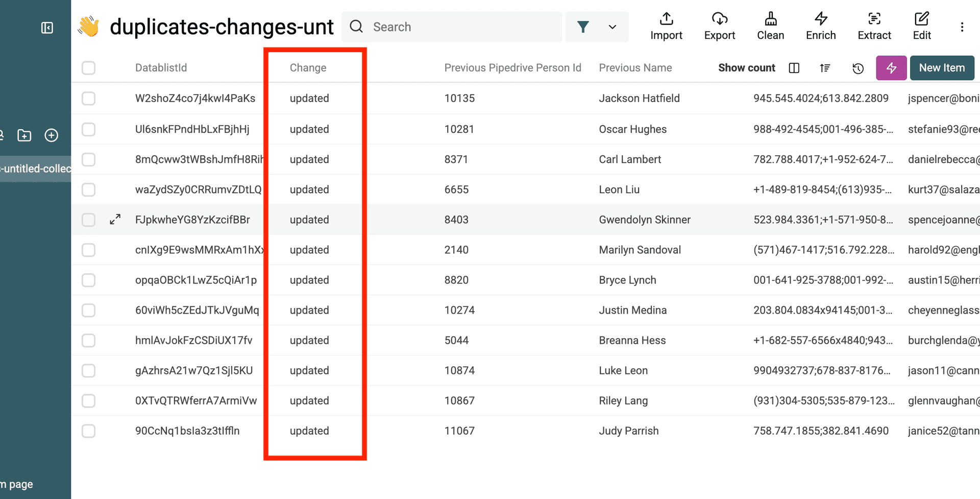980x499 pixels.
Task: Open the Export tool
Action: click(719, 26)
